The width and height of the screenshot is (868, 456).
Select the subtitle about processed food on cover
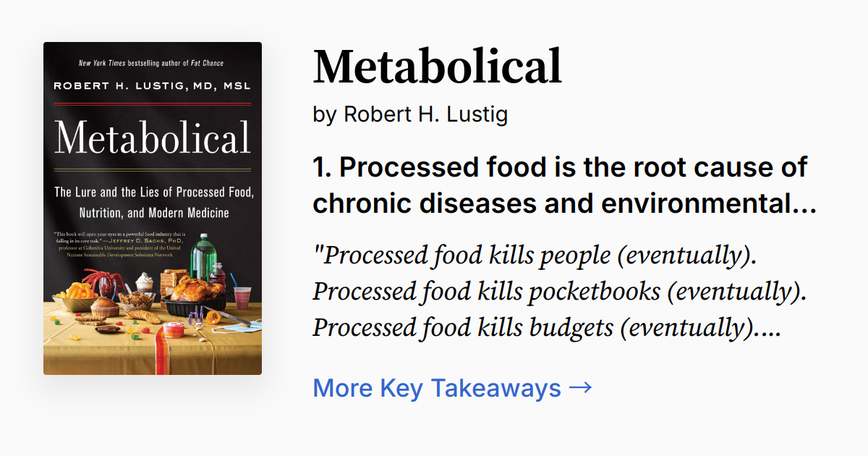click(x=153, y=203)
